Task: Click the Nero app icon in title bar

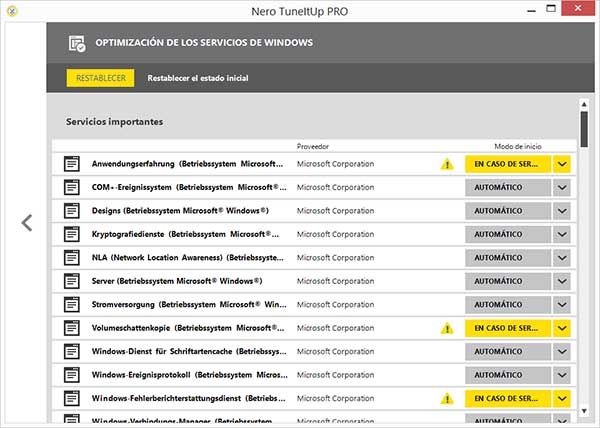Action: (x=12, y=11)
